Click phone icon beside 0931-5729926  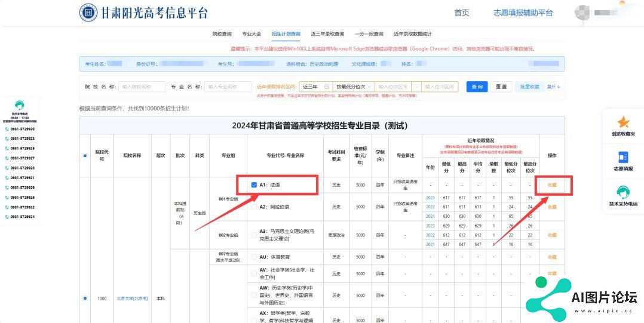click(x=7, y=198)
